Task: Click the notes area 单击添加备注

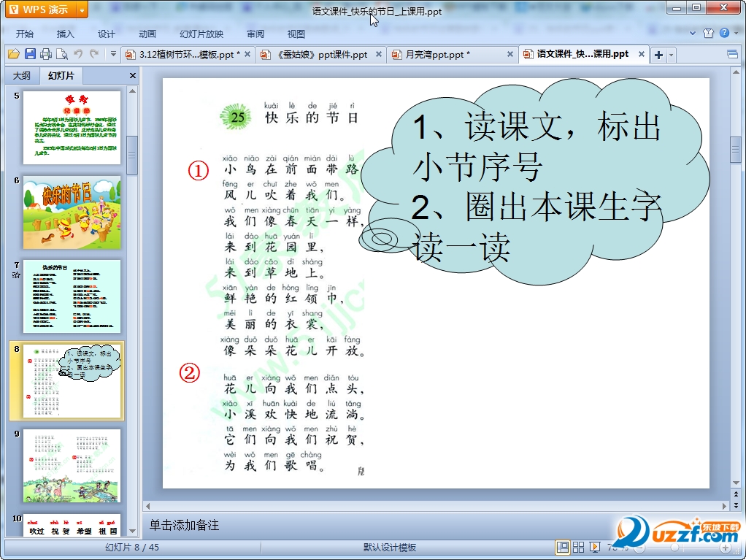Action: 185,525
